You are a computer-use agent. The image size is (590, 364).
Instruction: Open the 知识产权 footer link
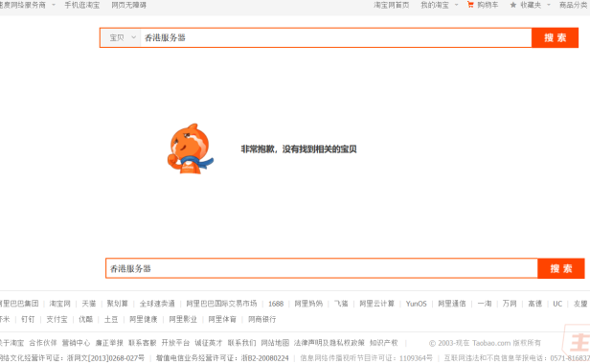(384, 343)
